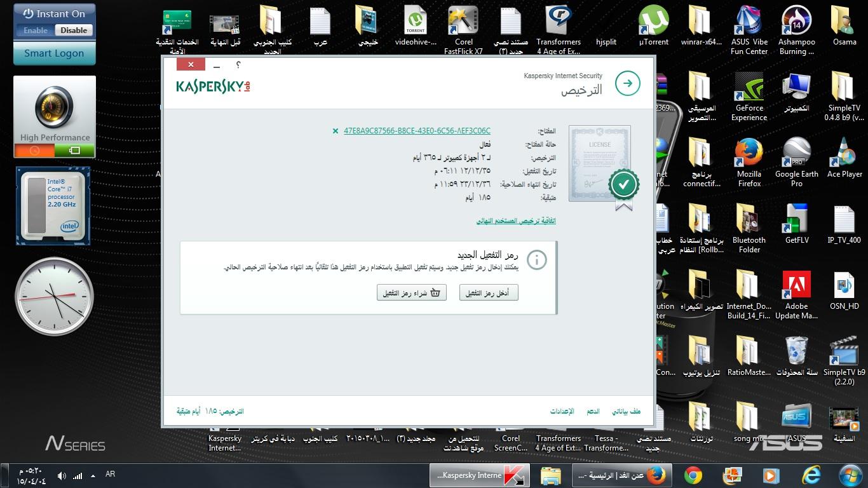Switch to the orange power mode in gadget
Image resolution: width=868 pixels, height=488 pixels.
34,151
